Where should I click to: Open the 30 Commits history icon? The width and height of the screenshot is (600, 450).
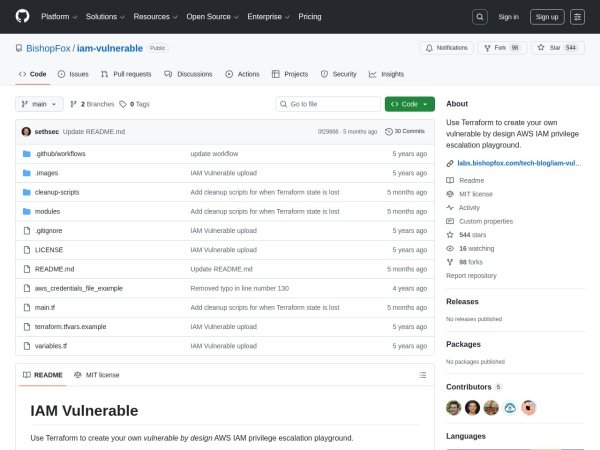pos(389,132)
